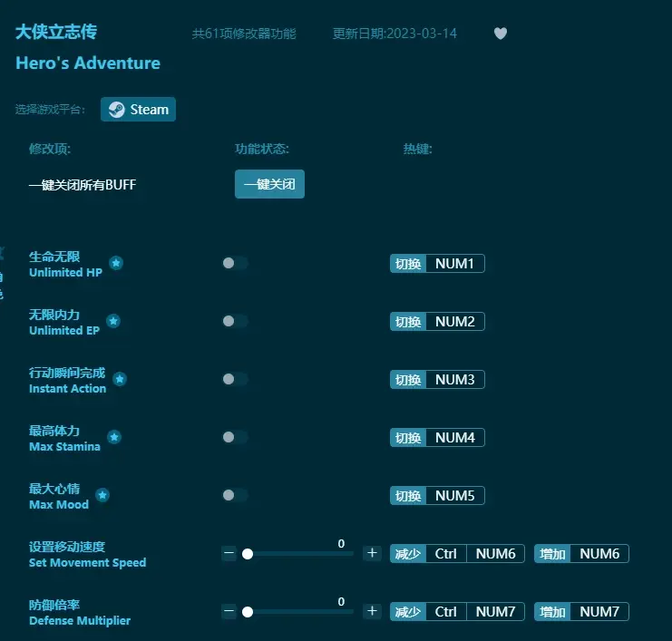Click the star icon beside Max Stamina
The width and height of the screenshot is (672, 641).
coord(114,437)
